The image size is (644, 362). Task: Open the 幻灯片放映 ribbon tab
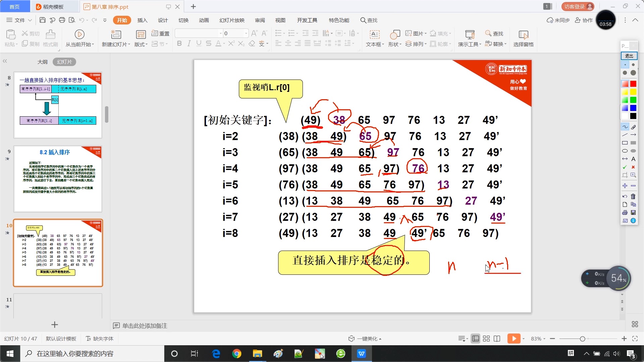[232, 20]
